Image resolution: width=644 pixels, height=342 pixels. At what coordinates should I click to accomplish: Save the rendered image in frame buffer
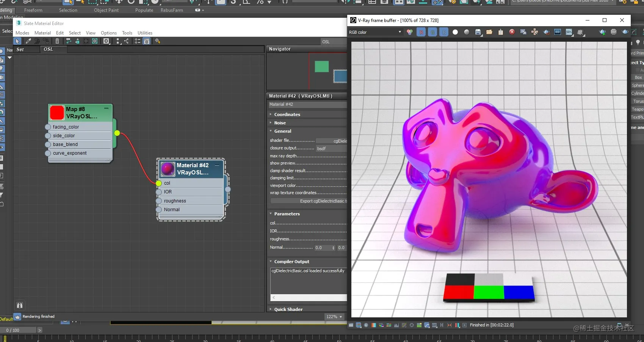pos(478,32)
